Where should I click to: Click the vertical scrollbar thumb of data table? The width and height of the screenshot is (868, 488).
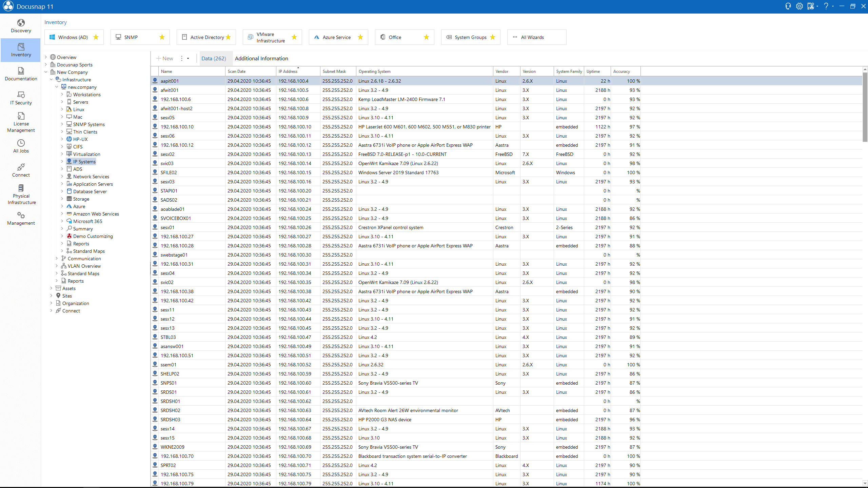coord(865,107)
